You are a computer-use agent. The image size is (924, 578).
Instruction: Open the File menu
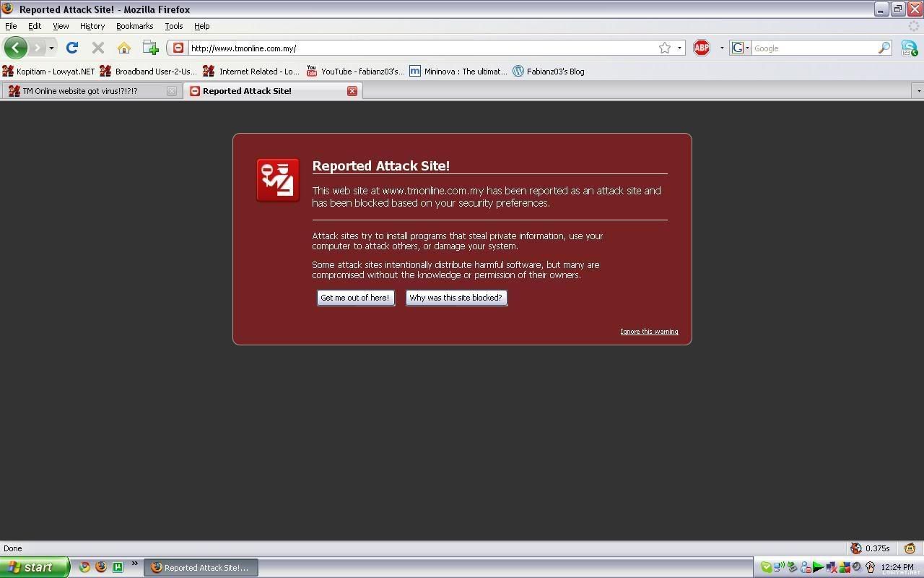pos(11,26)
